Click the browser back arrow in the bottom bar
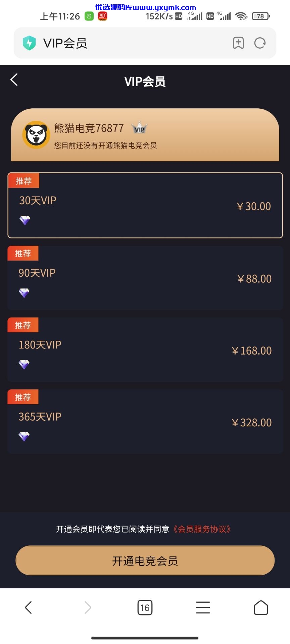Image resolution: width=290 pixels, height=644 pixels. 29,607
